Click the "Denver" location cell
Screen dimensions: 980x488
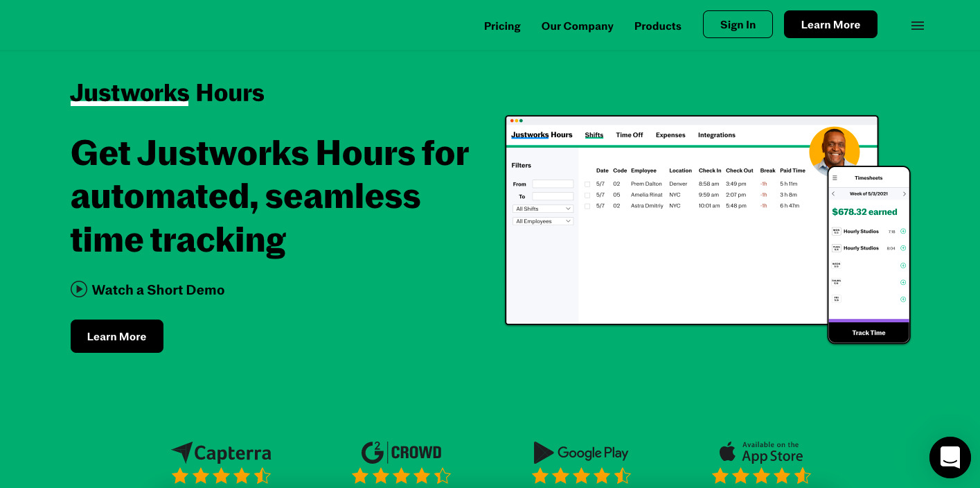point(678,184)
